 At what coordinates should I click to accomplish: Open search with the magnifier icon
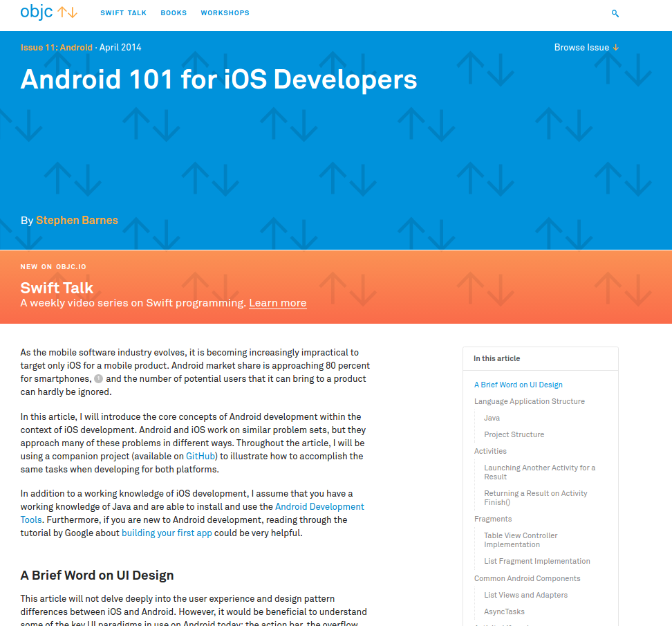(615, 13)
